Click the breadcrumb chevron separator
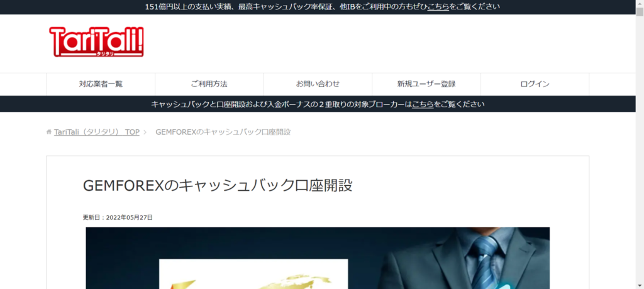644x289 pixels. point(145,132)
